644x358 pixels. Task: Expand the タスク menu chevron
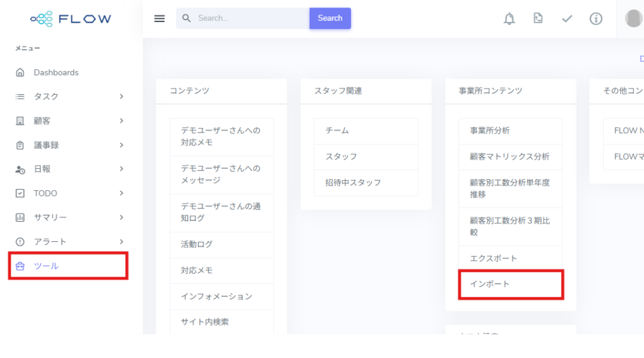pyautogui.click(x=121, y=97)
